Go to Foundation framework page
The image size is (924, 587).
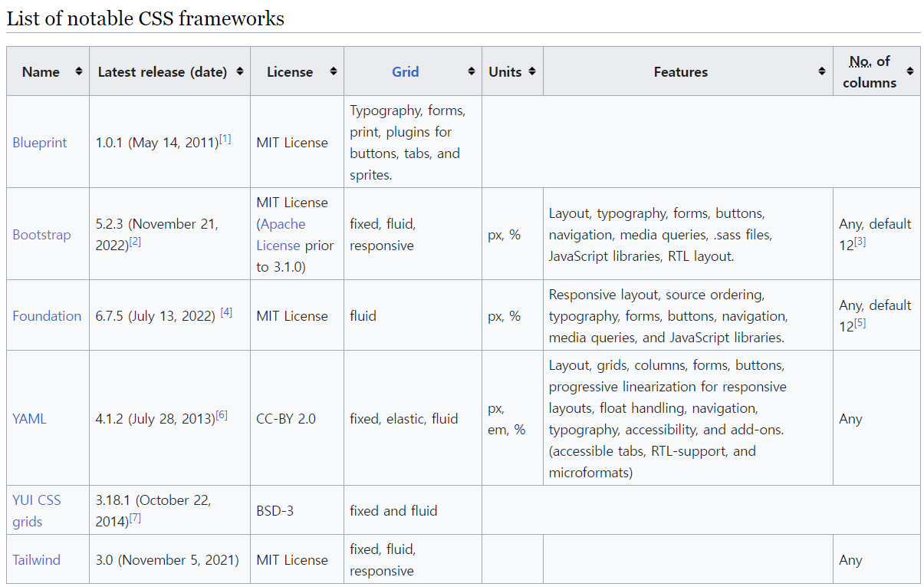47,316
